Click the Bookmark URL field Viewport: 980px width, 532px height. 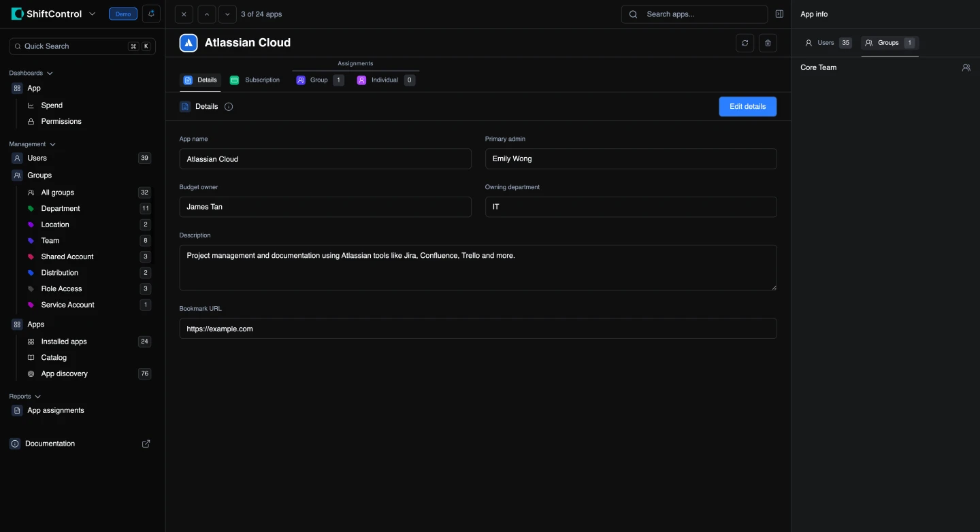coord(478,329)
